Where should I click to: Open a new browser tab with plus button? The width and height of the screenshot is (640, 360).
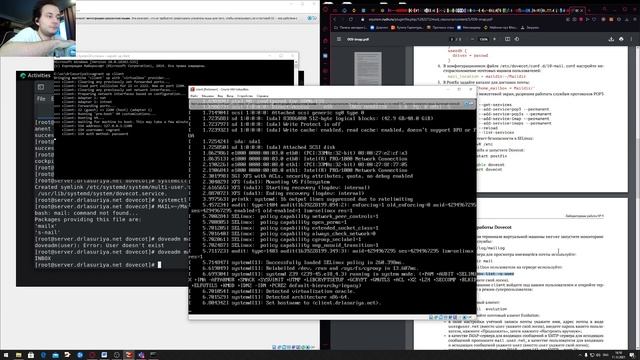589,10
